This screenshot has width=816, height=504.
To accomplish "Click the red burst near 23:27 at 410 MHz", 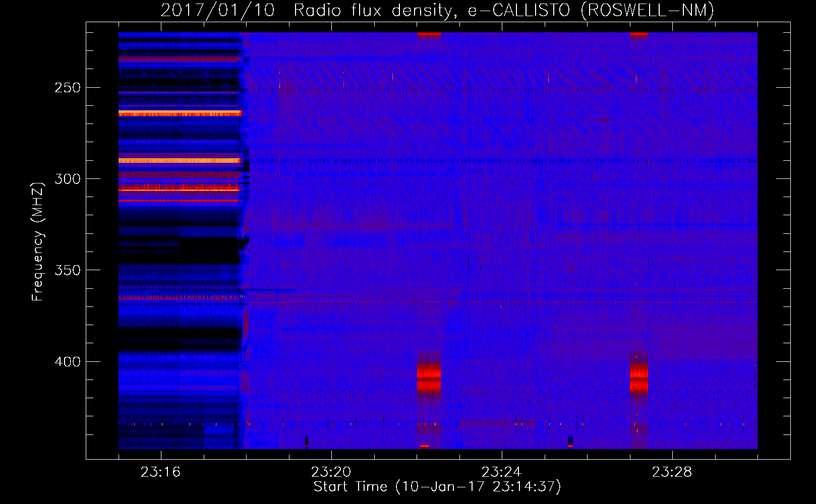I will [639, 377].
